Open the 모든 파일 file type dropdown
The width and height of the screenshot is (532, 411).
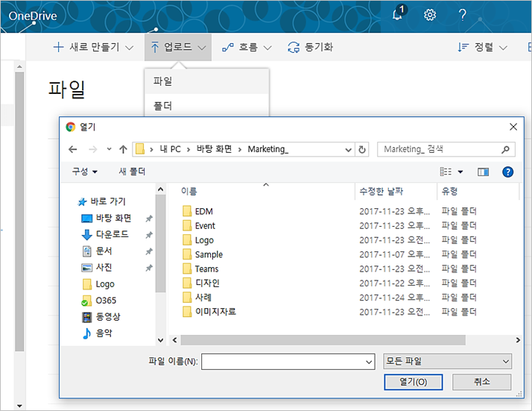447,361
